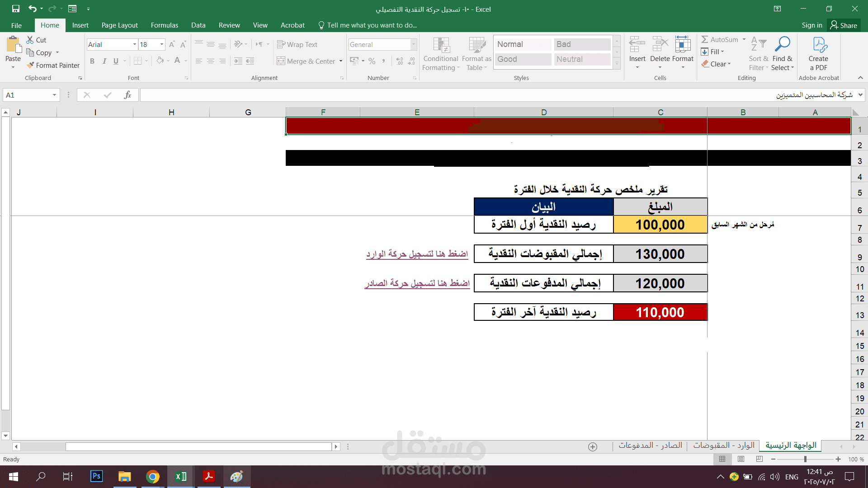Open Chrome from the taskbar
The width and height of the screenshot is (868, 488).
(153, 476)
